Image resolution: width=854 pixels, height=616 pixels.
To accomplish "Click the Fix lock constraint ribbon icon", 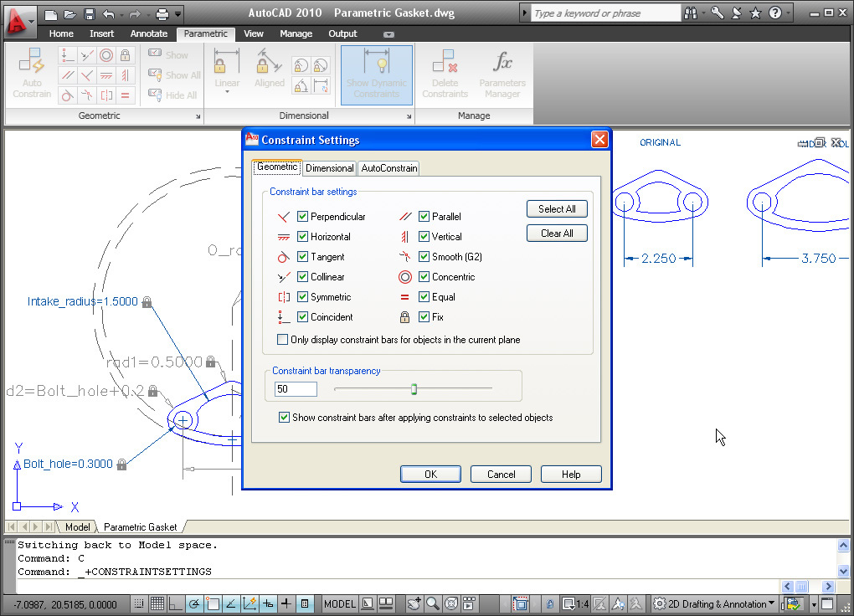I will tap(126, 55).
